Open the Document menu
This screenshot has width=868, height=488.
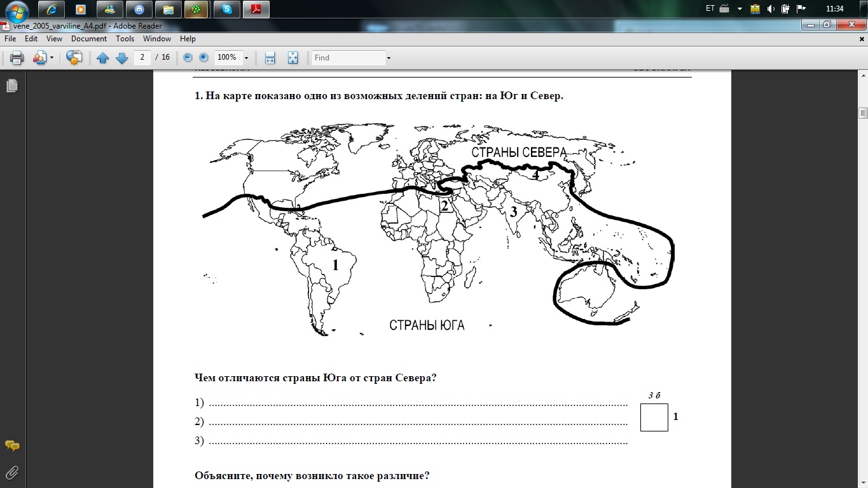[x=89, y=39]
